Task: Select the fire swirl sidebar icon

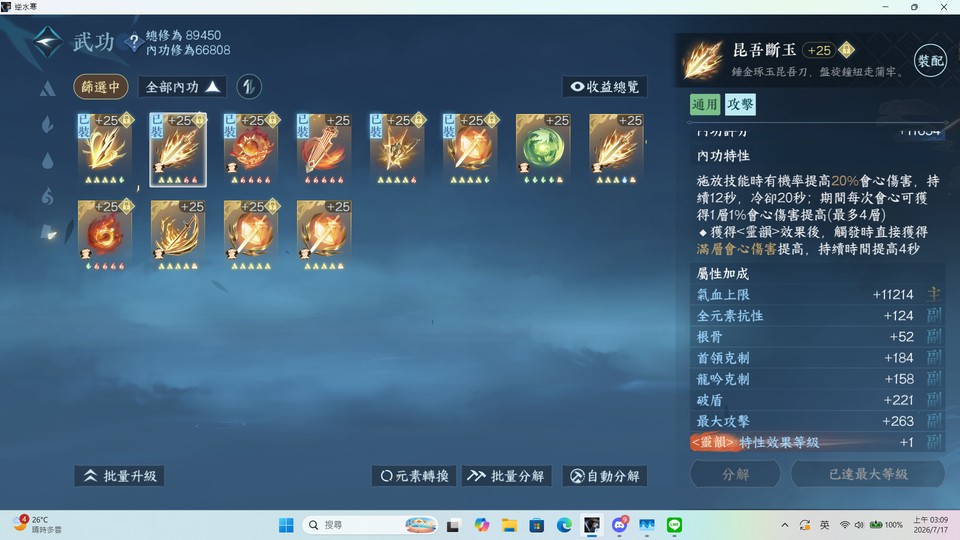Action: click(48, 196)
